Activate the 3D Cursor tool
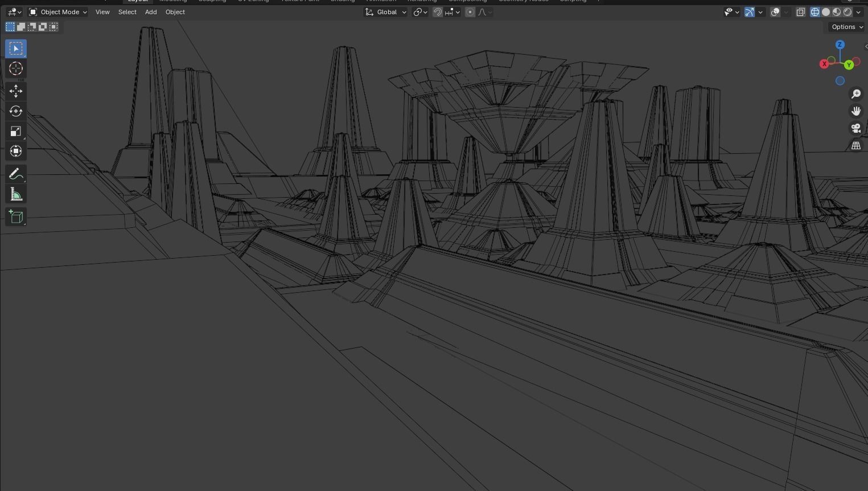868x491 pixels. point(16,69)
